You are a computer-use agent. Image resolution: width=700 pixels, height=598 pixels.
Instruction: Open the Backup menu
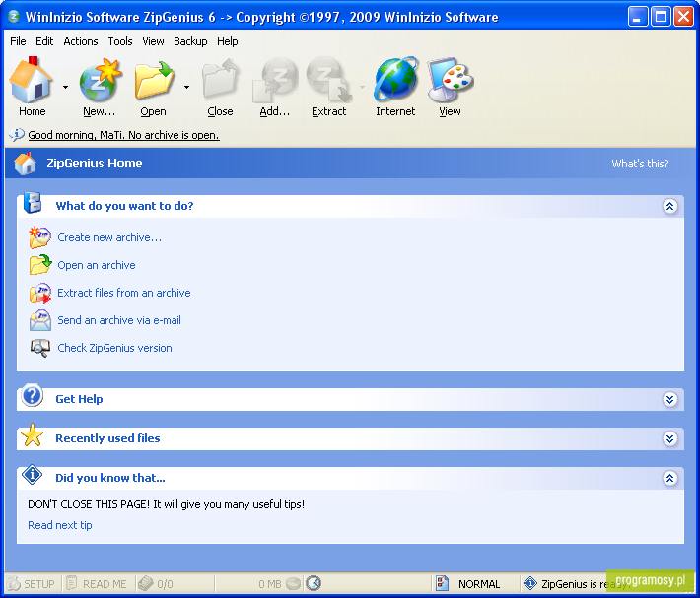190,41
